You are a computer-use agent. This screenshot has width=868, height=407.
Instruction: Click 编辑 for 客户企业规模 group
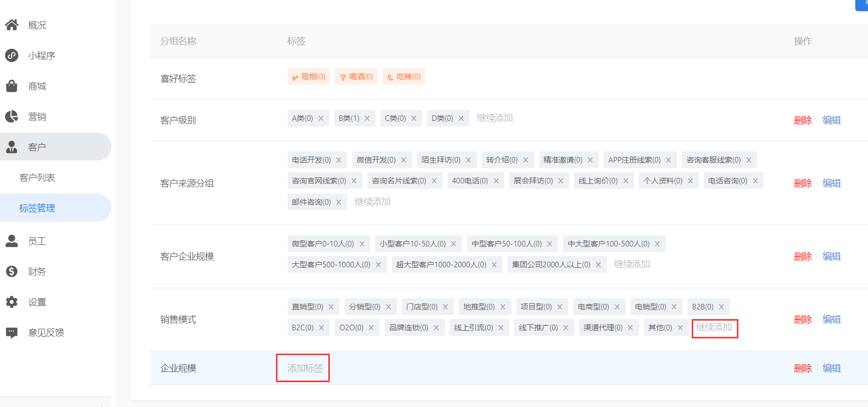tap(832, 257)
